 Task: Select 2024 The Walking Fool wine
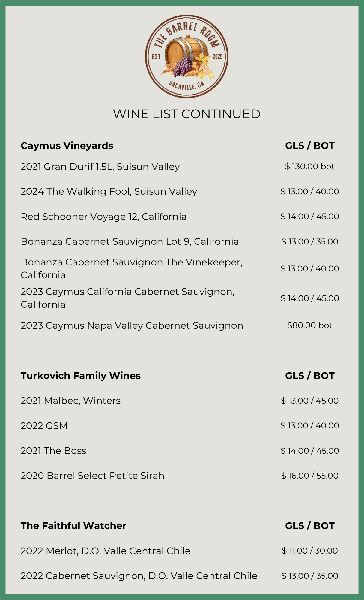point(109,191)
